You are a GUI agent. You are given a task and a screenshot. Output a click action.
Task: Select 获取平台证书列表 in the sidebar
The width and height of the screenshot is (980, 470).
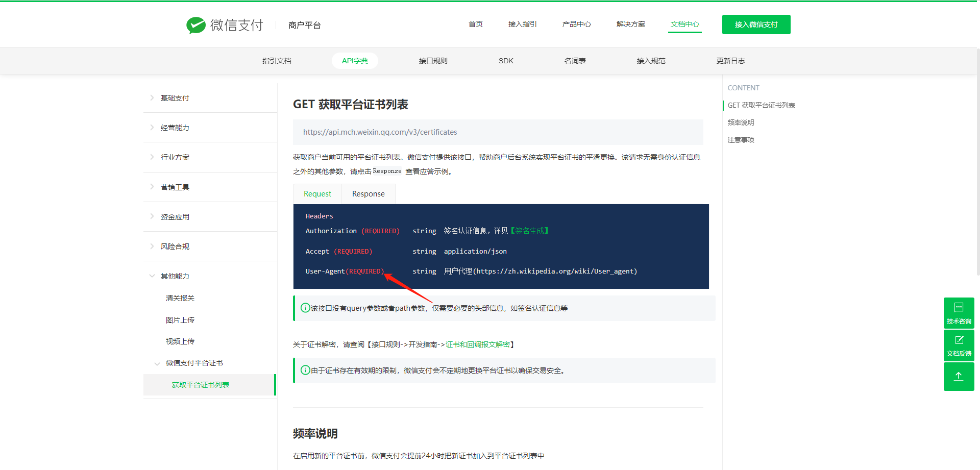[x=210, y=385]
